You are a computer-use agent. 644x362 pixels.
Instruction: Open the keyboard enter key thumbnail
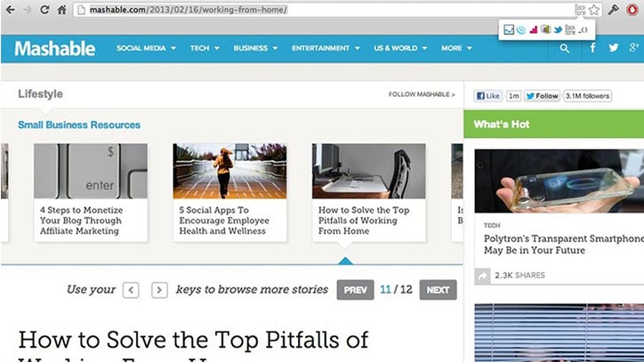pyautogui.click(x=91, y=171)
